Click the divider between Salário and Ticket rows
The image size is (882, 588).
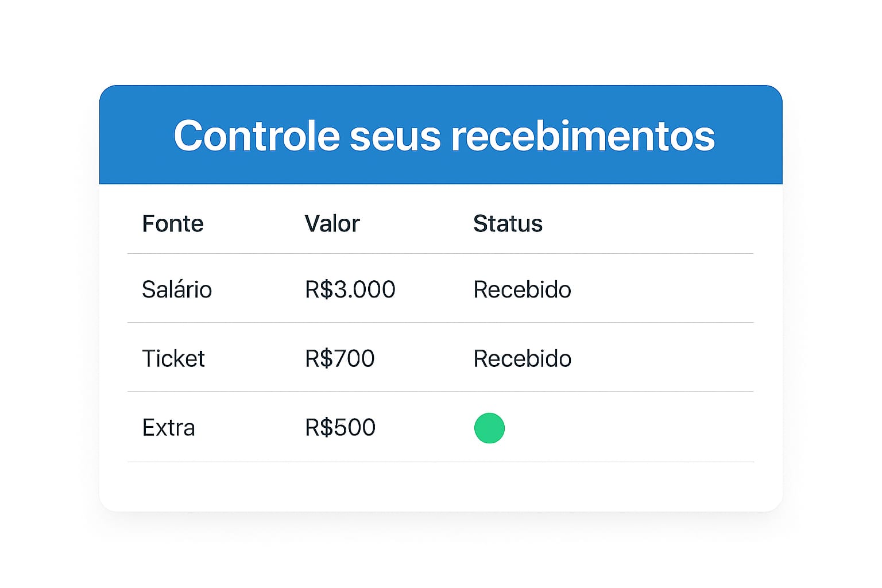[440, 322]
